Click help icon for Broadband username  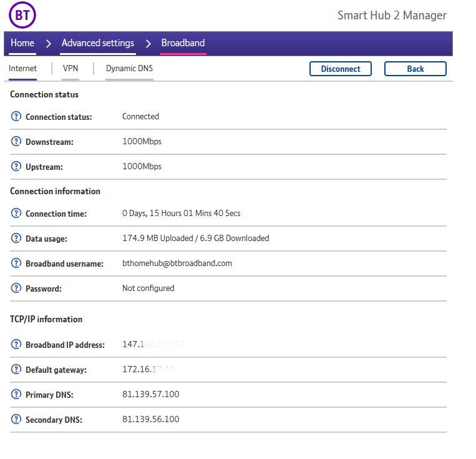pos(16,264)
